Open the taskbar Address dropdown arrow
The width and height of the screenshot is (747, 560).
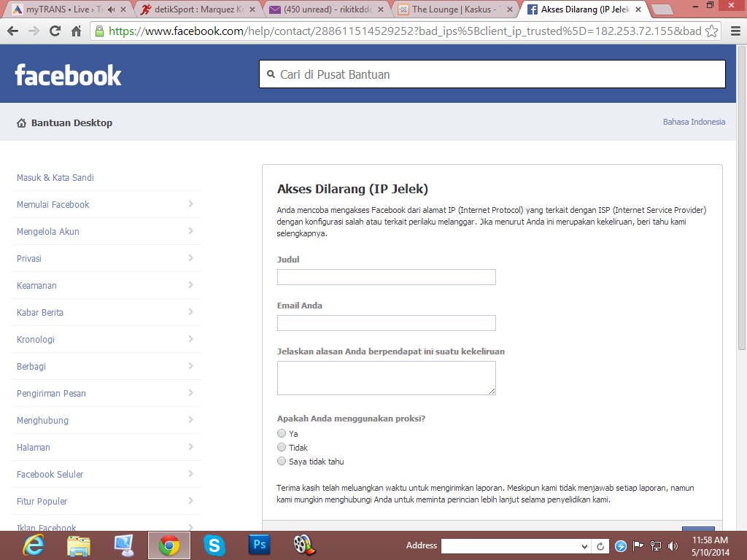tap(584, 547)
